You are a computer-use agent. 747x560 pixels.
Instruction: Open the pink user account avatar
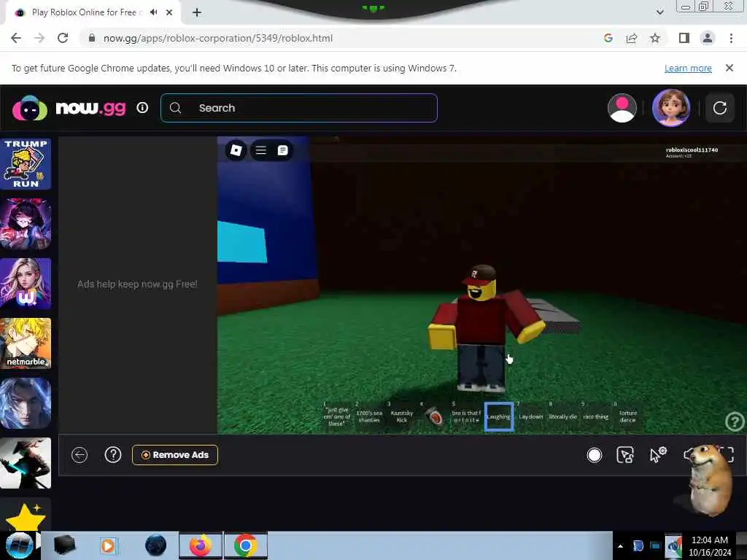(622, 108)
